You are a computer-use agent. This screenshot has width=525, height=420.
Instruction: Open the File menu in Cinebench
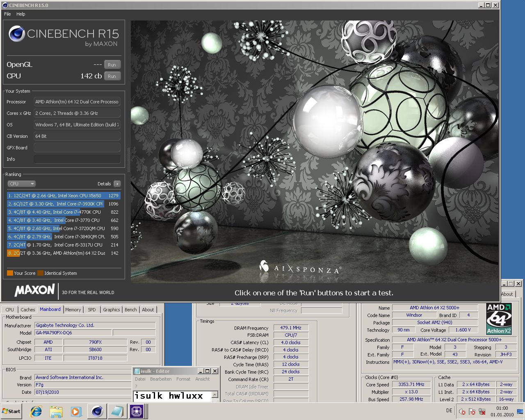point(7,14)
